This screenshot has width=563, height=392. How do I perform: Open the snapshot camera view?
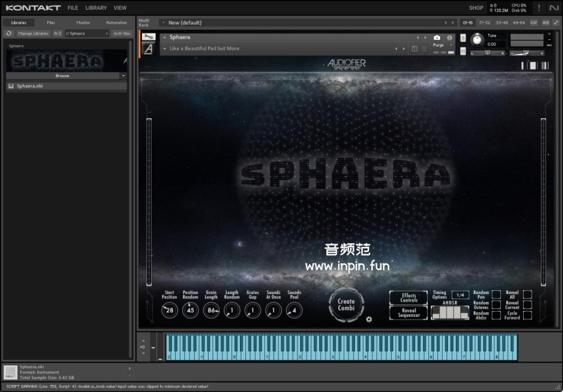pyautogui.click(x=437, y=38)
